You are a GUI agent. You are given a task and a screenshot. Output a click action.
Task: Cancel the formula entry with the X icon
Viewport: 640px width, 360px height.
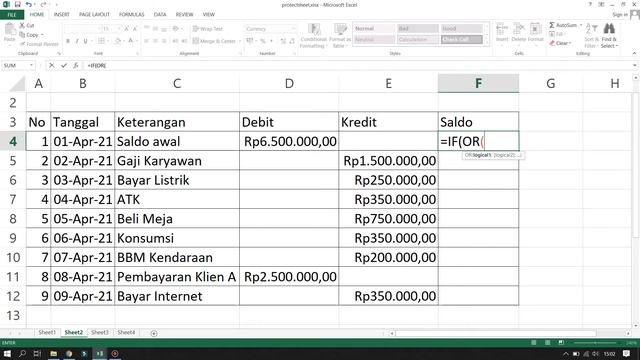[51, 65]
